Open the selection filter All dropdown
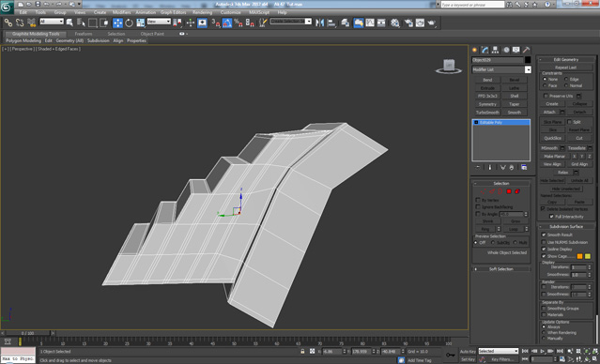600x364 pixels. pos(52,22)
